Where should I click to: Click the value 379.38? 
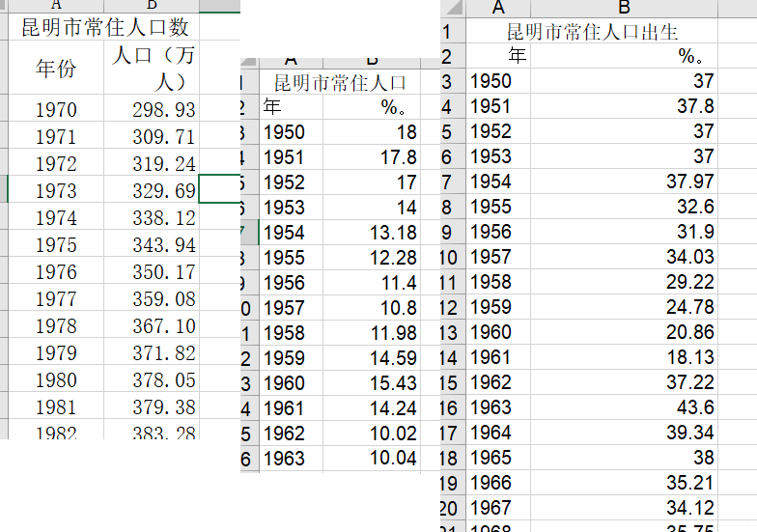click(152, 406)
